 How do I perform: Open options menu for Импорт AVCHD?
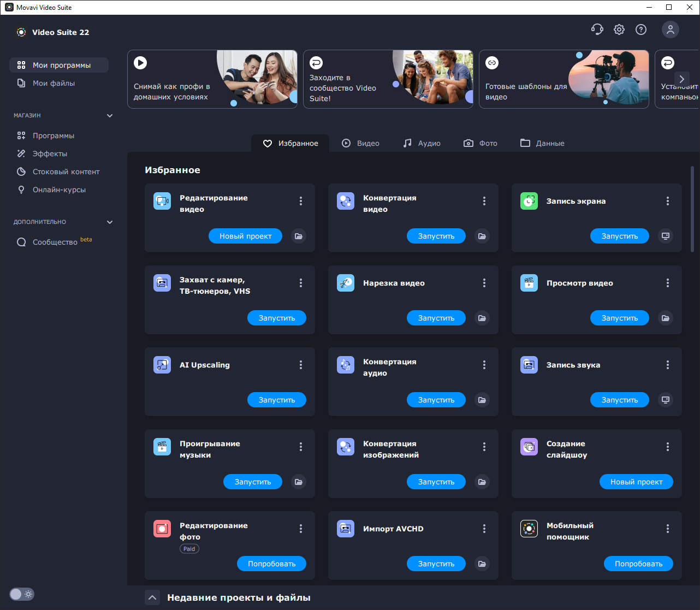[x=484, y=529]
